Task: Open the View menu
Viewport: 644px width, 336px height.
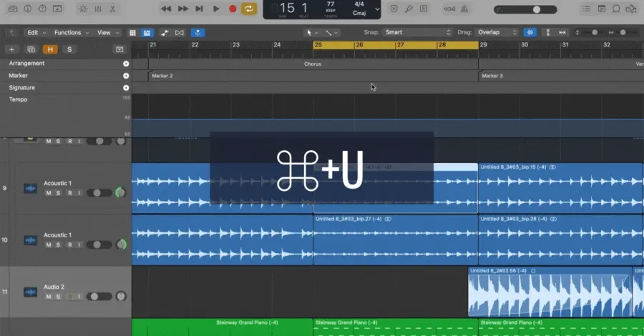Action: [x=107, y=32]
